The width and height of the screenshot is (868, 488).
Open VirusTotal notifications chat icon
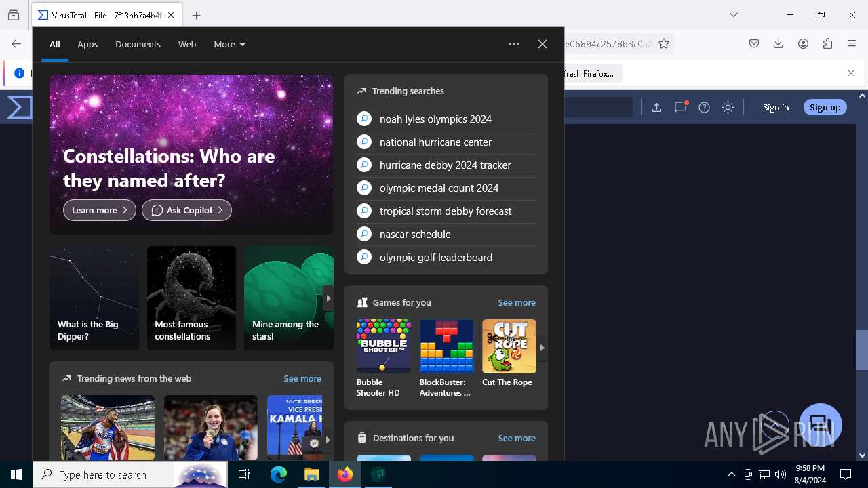coord(681,107)
